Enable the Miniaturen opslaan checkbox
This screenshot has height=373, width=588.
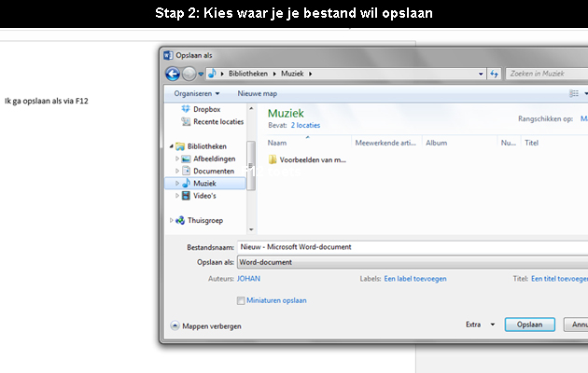click(241, 300)
